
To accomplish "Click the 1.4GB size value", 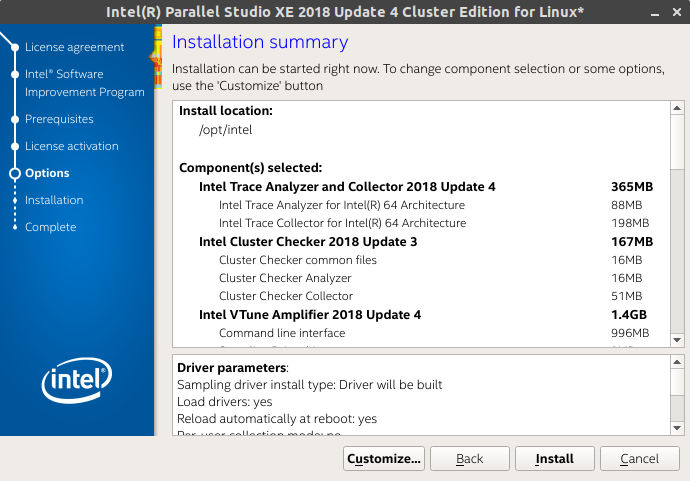I will click(x=629, y=315).
